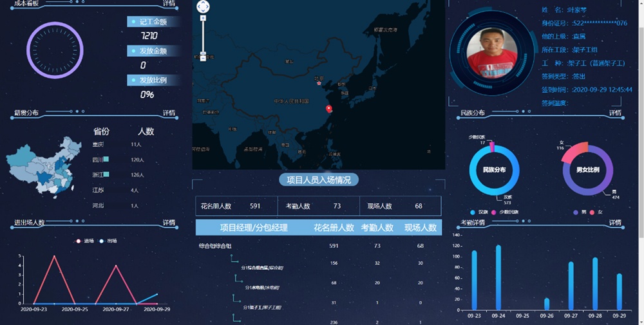Zoom in with the map plus button
Image resolution: width=644 pixels, height=325 pixels.
[203, 19]
